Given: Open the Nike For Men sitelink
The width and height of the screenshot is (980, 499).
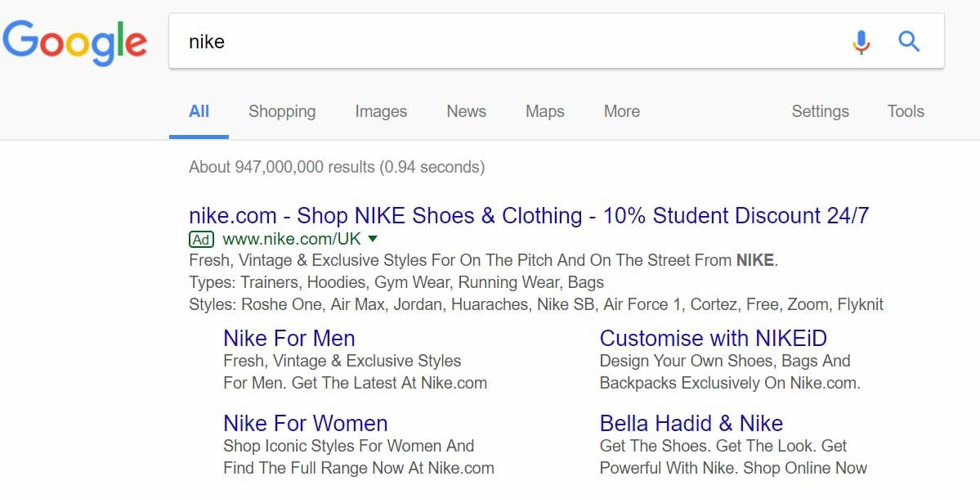Looking at the screenshot, I should coord(289,339).
